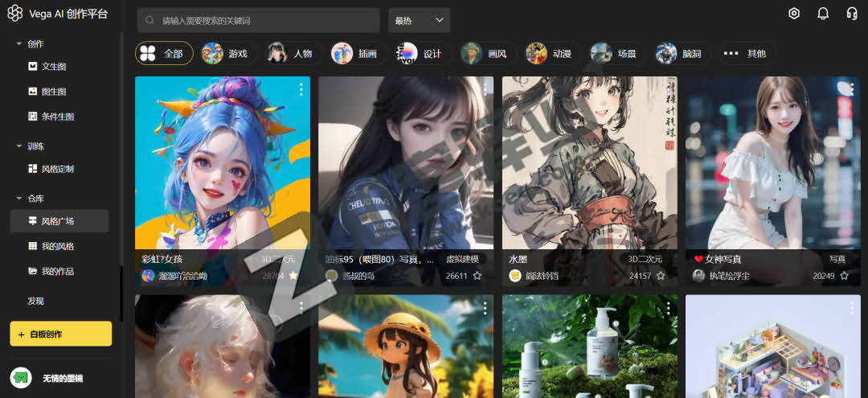Select the 设计 category tab
Screen dimensions: 868x398
(x=423, y=53)
